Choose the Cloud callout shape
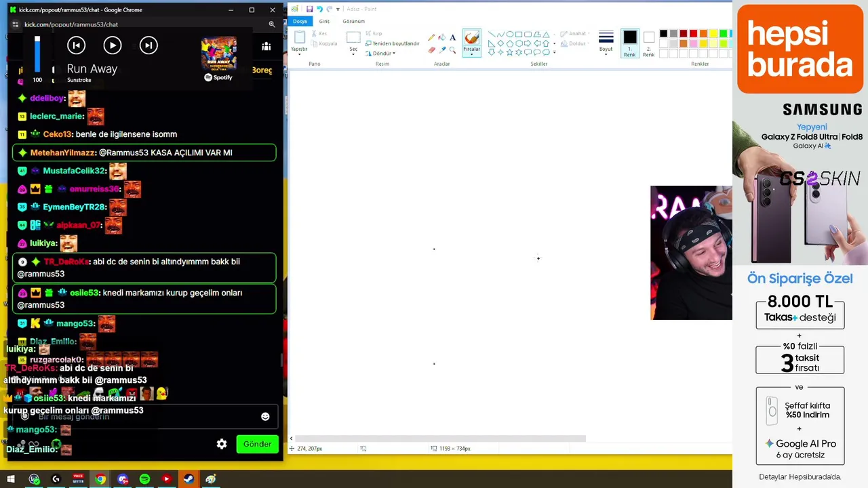Viewport: 868px width, 488px height. (545, 52)
